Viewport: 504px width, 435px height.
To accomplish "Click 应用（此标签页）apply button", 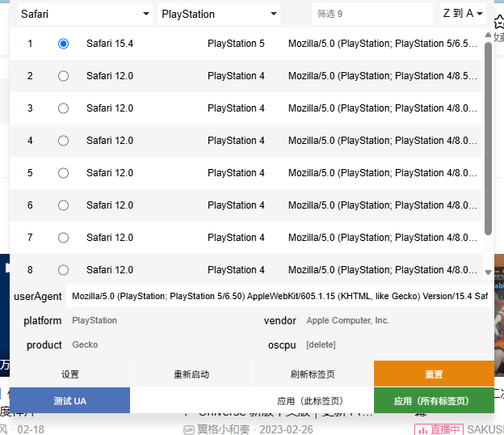I will point(311,401).
